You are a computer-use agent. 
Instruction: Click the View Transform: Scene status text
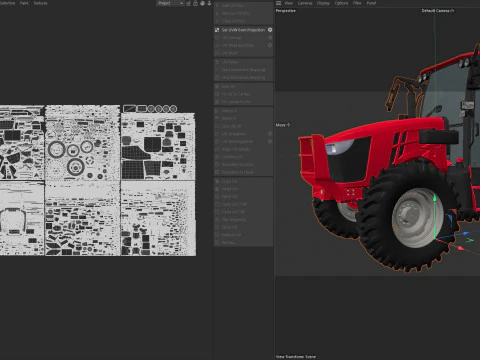point(296,357)
